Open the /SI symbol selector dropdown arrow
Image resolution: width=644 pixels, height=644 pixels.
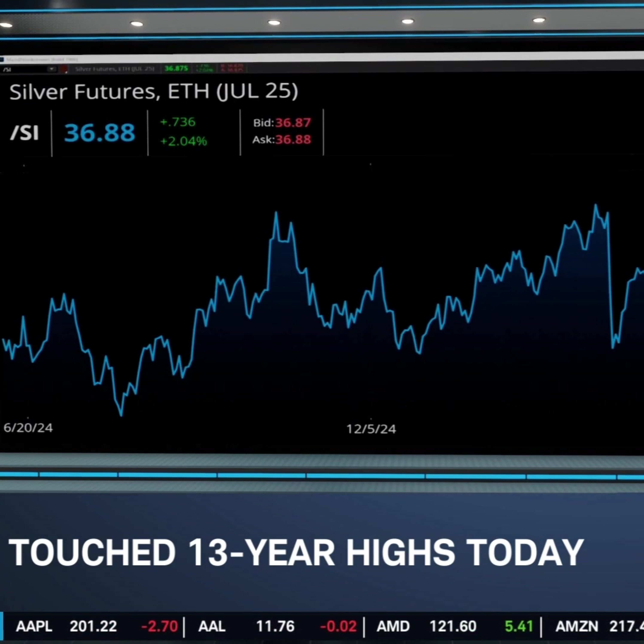click(52, 69)
